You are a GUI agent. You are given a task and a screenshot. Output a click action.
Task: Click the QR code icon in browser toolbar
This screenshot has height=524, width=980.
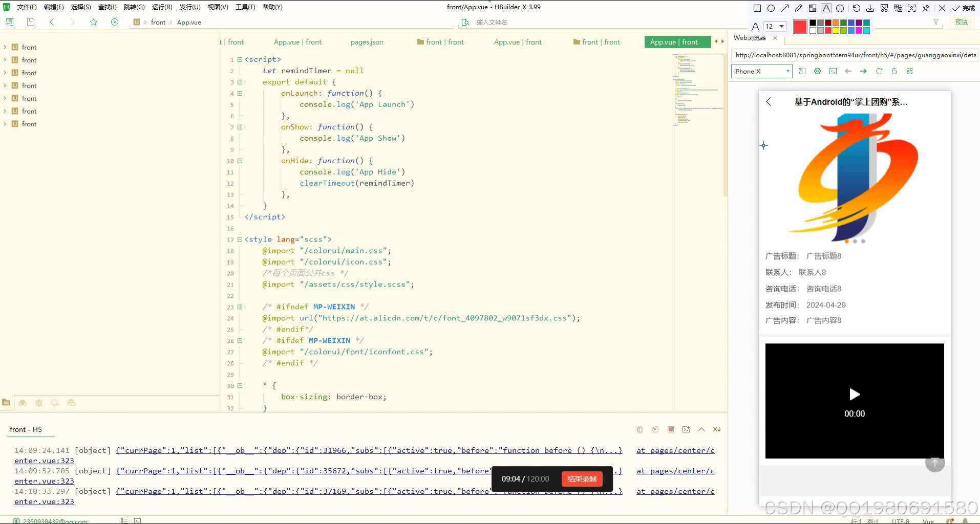(910, 71)
